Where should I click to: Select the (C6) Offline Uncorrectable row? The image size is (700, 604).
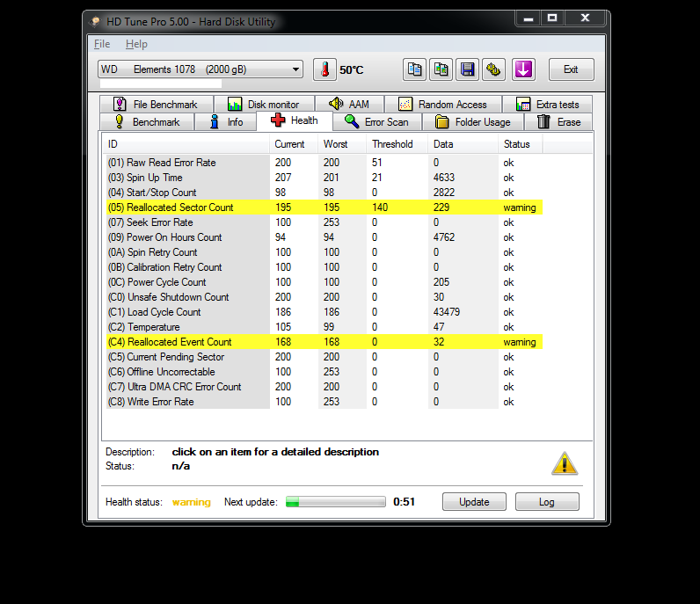click(x=324, y=372)
